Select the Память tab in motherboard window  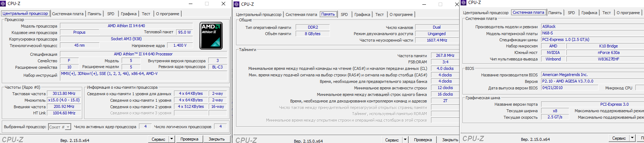click(x=555, y=13)
